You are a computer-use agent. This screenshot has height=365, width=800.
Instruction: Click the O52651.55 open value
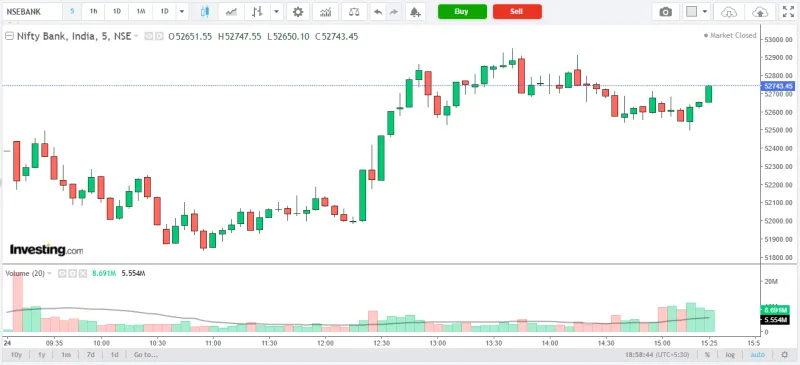click(190, 36)
